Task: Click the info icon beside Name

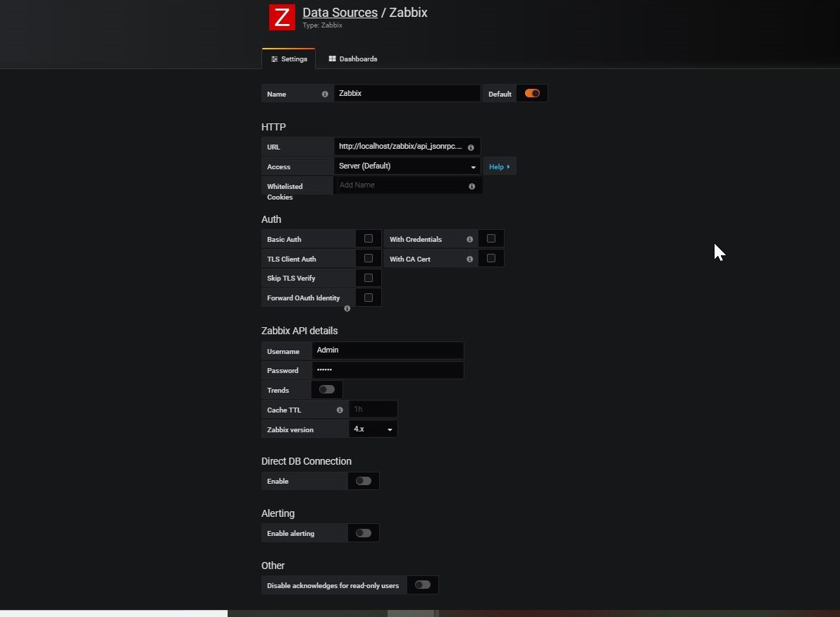Action: pyautogui.click(x=325, y=94)
